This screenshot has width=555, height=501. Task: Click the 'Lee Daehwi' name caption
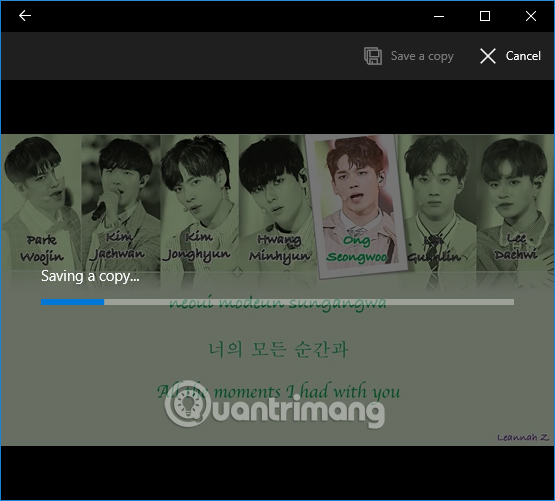click(x=516, y=246)
